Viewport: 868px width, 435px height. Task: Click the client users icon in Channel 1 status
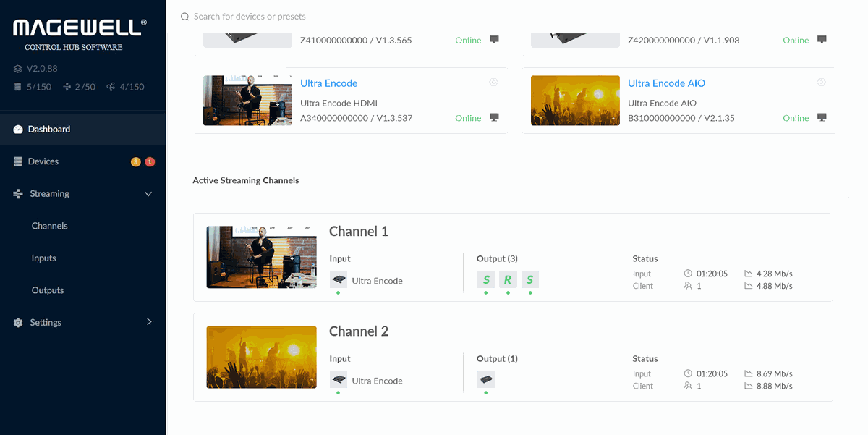tap(688, 286)
